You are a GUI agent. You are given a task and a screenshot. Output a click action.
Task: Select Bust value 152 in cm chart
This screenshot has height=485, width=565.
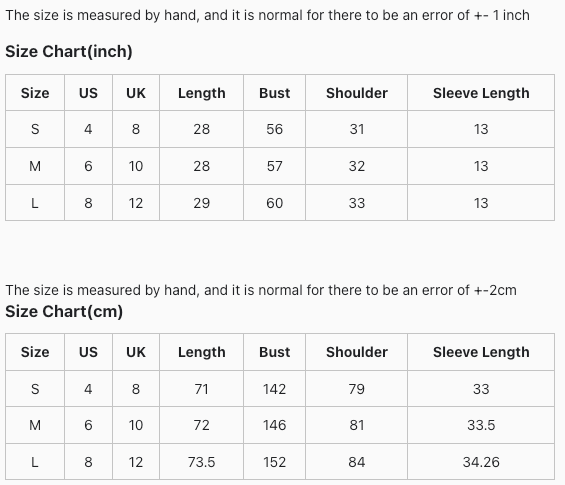pyautogui.click(x=275, y=462)
